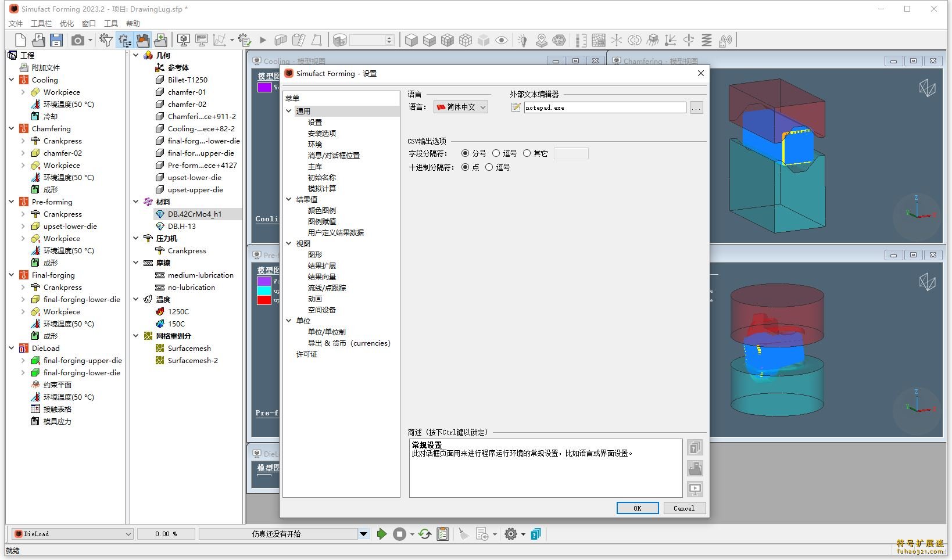Open the 文件 menu
Screen dimensions: 952x560
click(x=16, y=23)
